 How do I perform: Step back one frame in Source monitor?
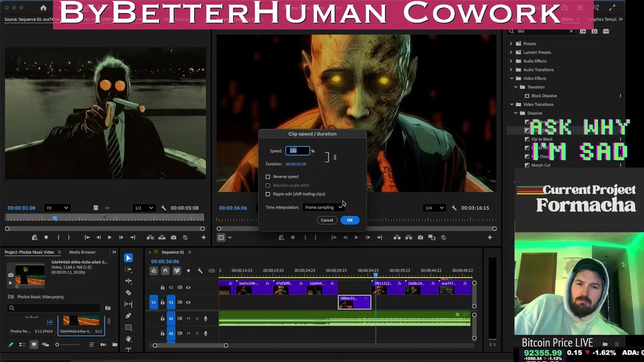[x=98, y=237]
